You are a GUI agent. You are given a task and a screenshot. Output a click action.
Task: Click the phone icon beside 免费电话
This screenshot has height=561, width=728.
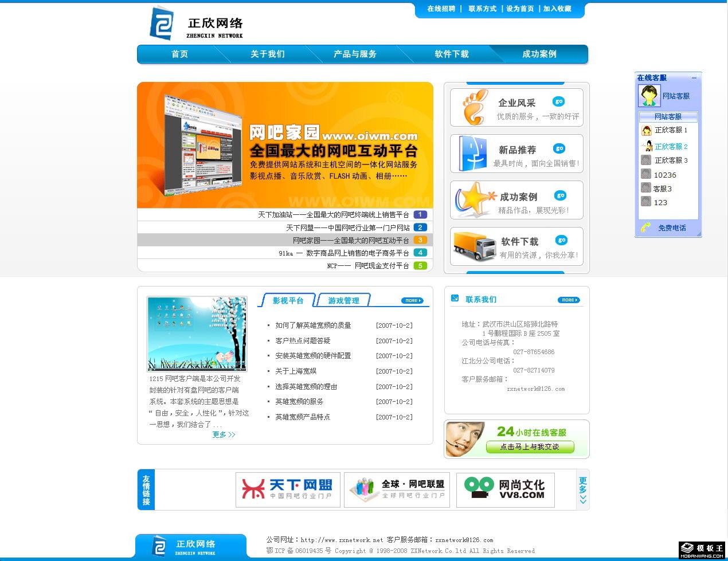pos(646,227)
